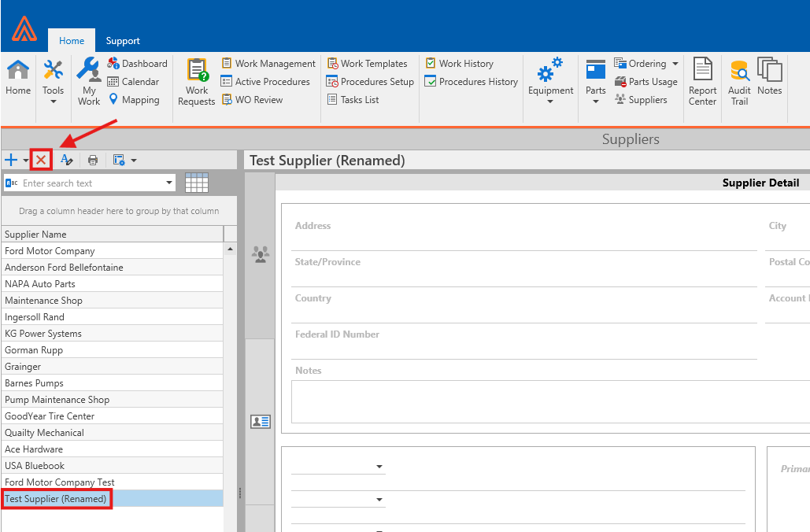Screen dimensions: 810x532
Task: Open the Audit Trail tool
Action: point(739,82)
